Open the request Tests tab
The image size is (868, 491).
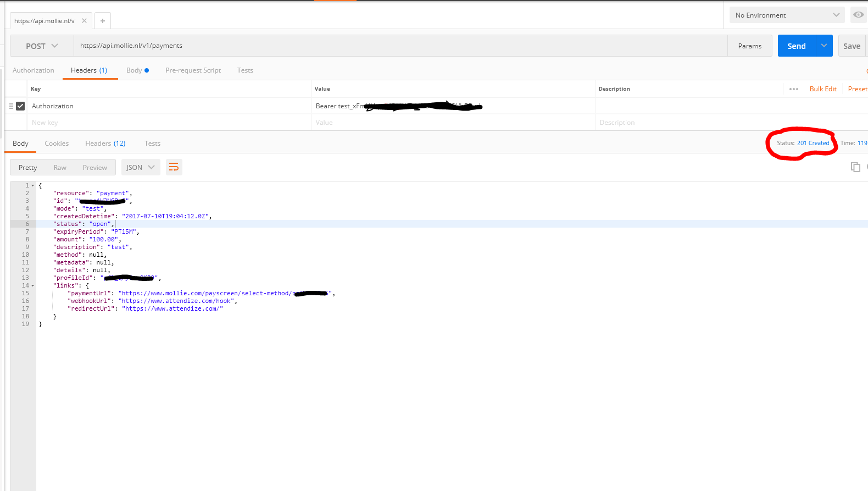pyautogui.click(x=245, y=70)
